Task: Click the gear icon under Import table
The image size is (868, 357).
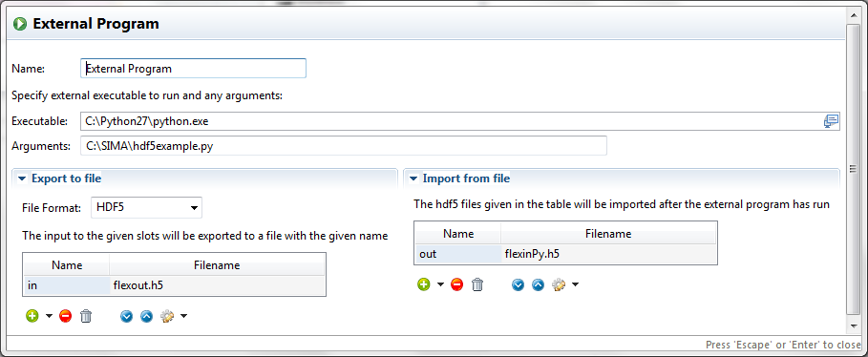Action: (x=559, y=284)
